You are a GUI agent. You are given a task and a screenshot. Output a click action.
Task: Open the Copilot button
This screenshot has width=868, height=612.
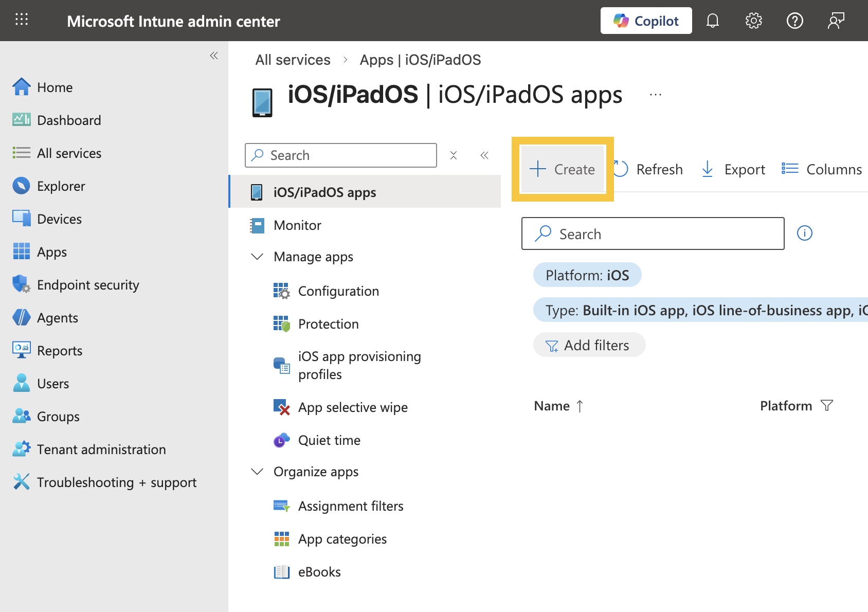(x=646, y=21)
